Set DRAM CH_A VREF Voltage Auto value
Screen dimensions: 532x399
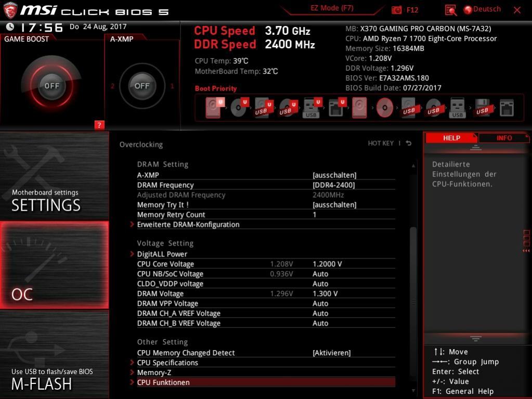click(320, 313)
